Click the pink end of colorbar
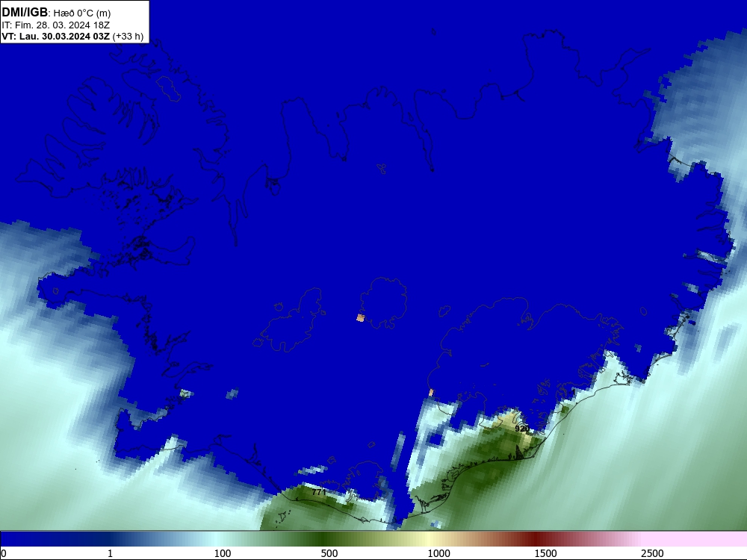The height and width of the screenshot is (560, 747). click(695, 539)
